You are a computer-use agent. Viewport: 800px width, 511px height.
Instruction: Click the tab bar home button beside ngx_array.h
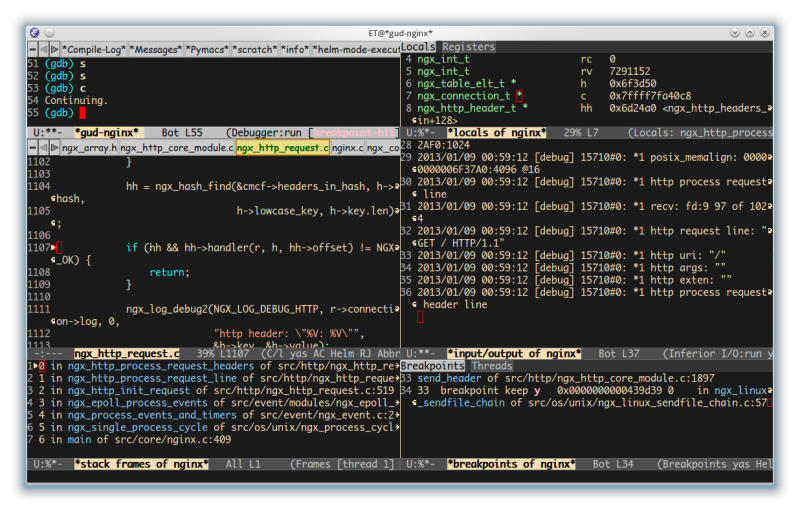point(33,148)
